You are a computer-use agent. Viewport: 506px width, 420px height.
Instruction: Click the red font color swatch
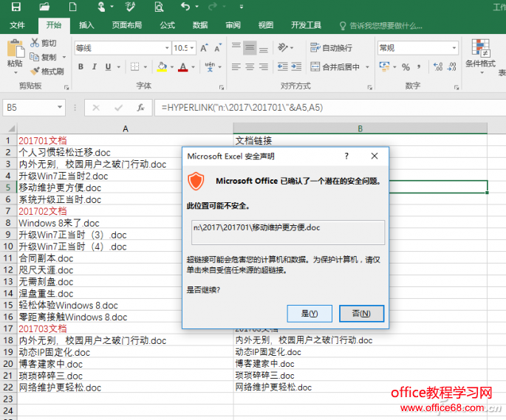pos(182,67)
